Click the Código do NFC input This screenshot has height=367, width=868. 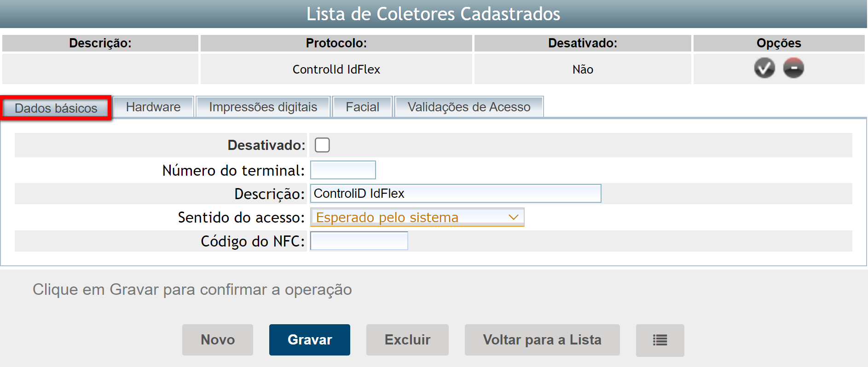pos(359,241)
